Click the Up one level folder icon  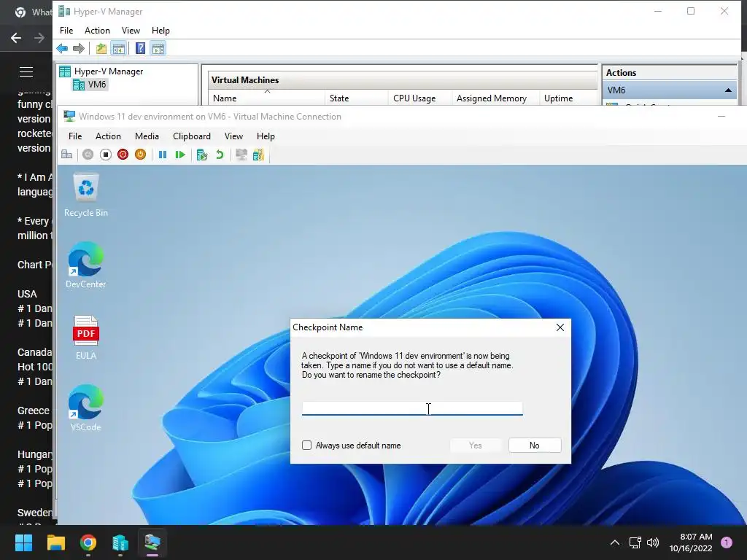101,49
